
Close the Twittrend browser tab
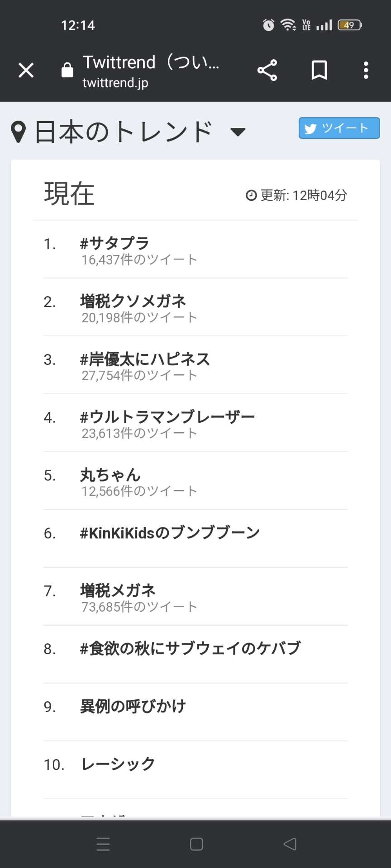26,71
